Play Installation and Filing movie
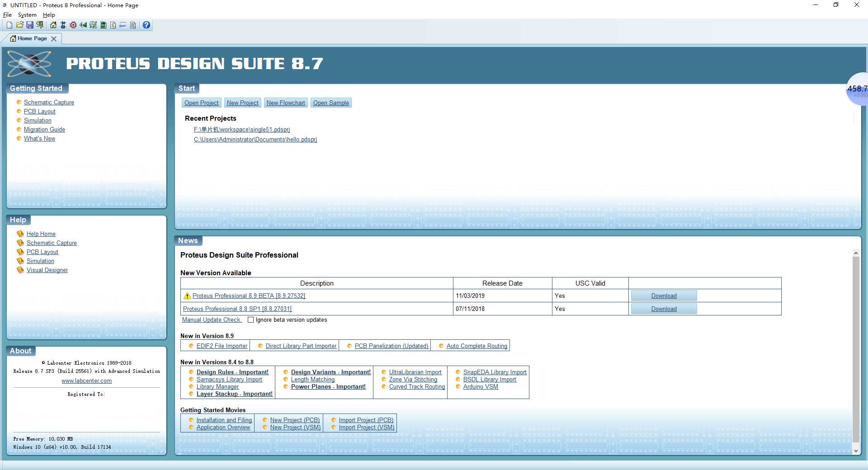This screenshot has height=470, width=868. coord(224,420)
